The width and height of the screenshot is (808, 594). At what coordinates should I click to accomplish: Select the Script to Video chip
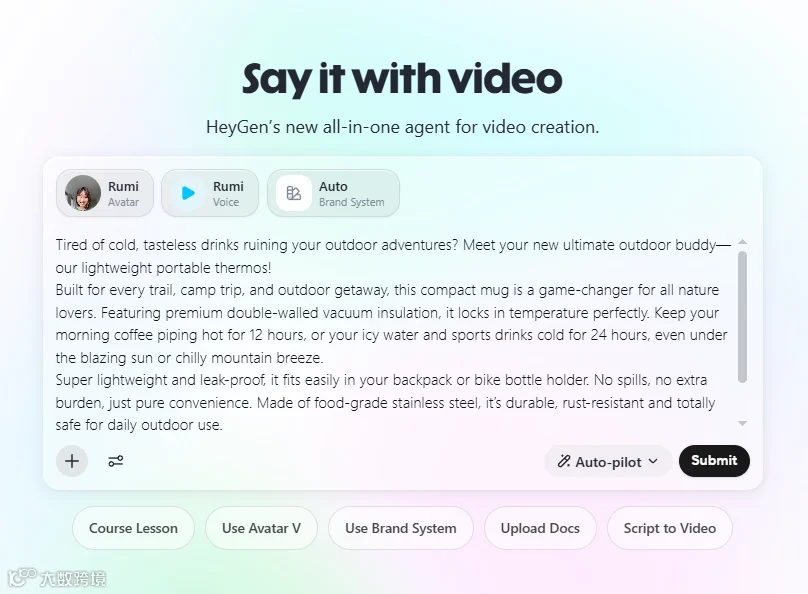pos(670,528)
